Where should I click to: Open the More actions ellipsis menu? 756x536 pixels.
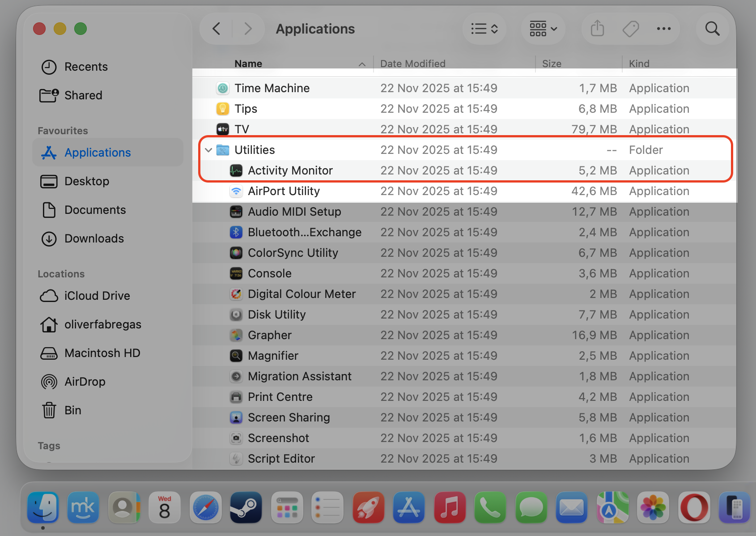tap(664, 29)
